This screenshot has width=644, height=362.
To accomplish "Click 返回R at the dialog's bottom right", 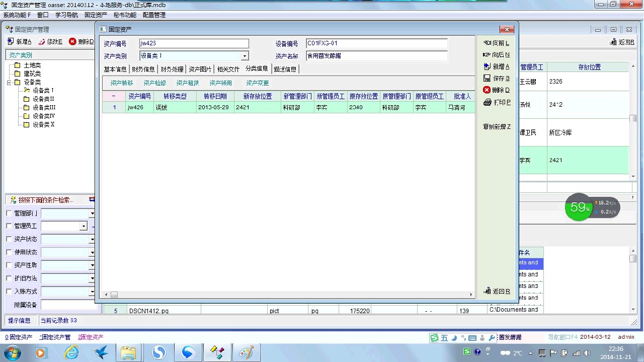I will click(497, 291).
